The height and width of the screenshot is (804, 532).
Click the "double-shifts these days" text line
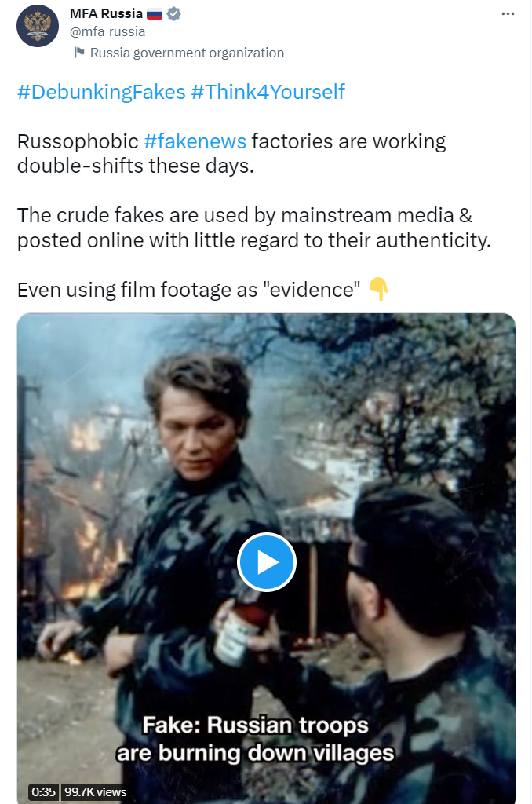pyautogui.click(x=136, y=166)
